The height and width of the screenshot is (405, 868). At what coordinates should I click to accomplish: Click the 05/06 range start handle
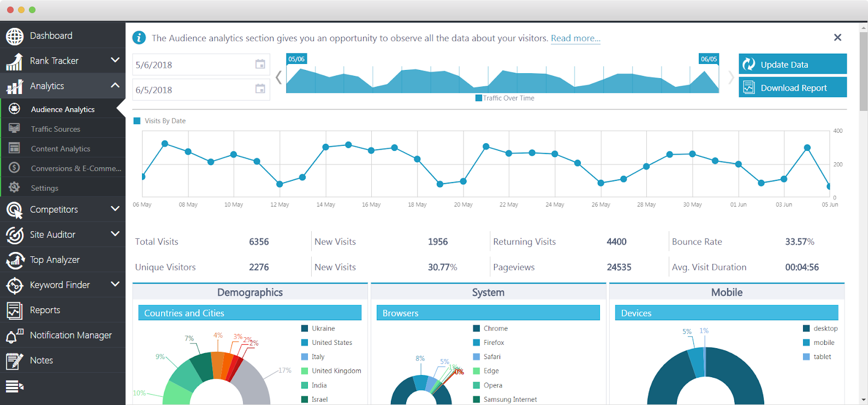296,59
